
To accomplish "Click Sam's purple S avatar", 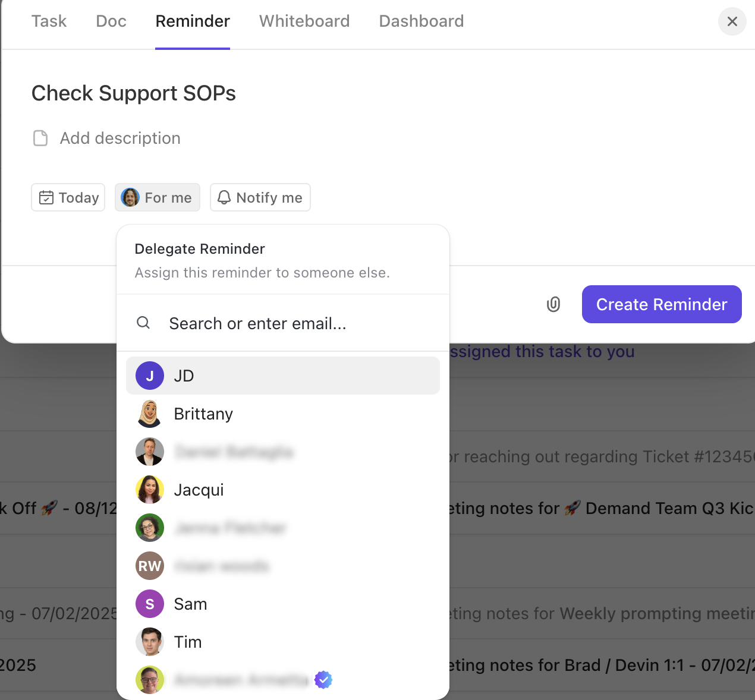I will [x=150, y=604].
